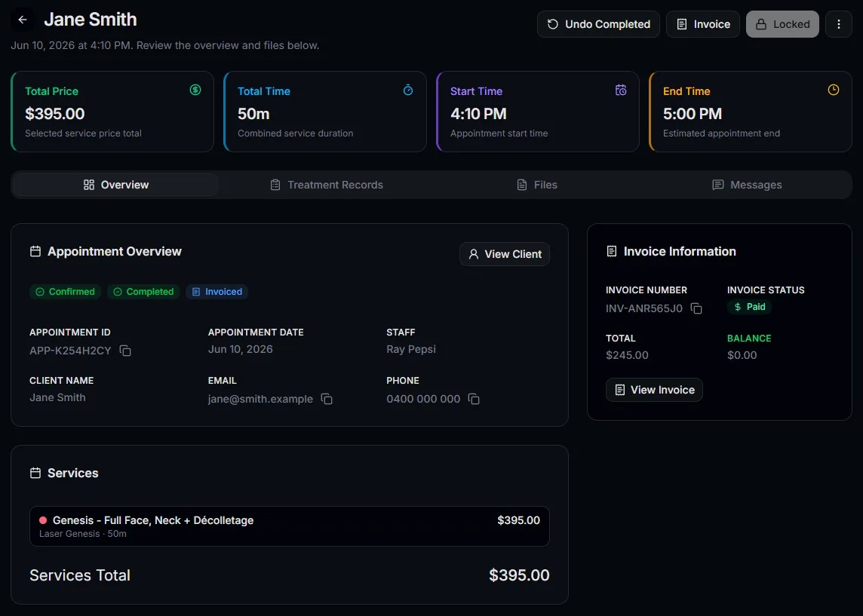
Task: Click the Completed status badge
Action: click(143, 292)
